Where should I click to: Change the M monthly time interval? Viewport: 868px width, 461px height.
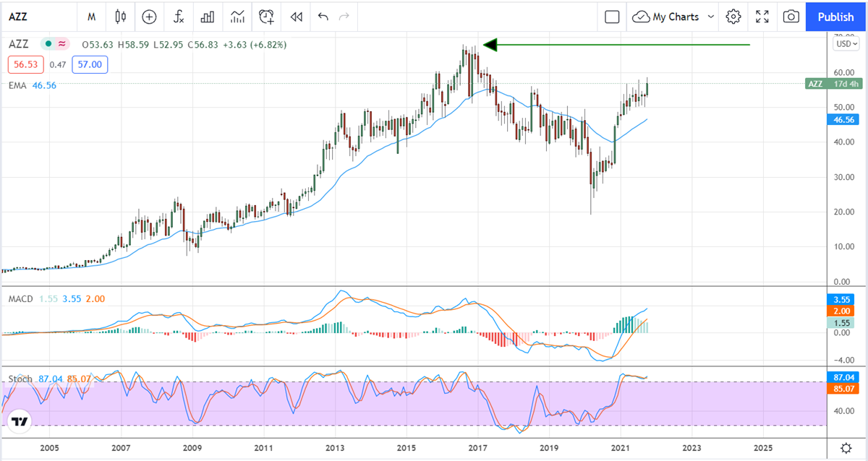(x=91, y=16)
